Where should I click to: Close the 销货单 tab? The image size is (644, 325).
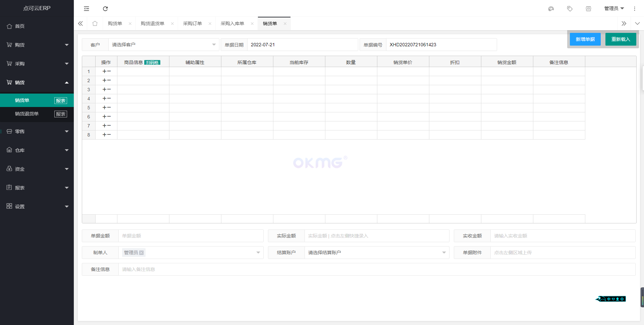(285, 23)
